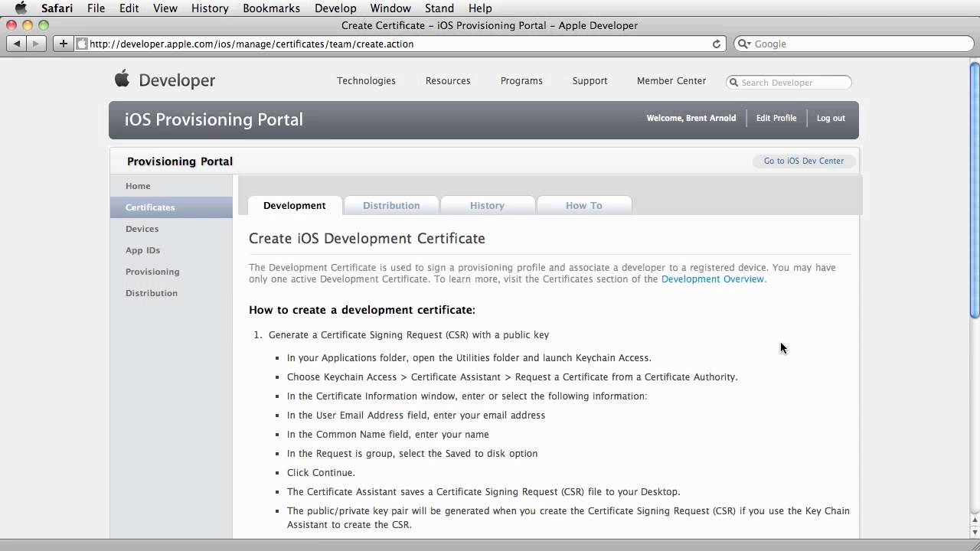Screen dimensions: 980x551
Task: Open the Apple menu icon
Action: (x=21, y=8)
